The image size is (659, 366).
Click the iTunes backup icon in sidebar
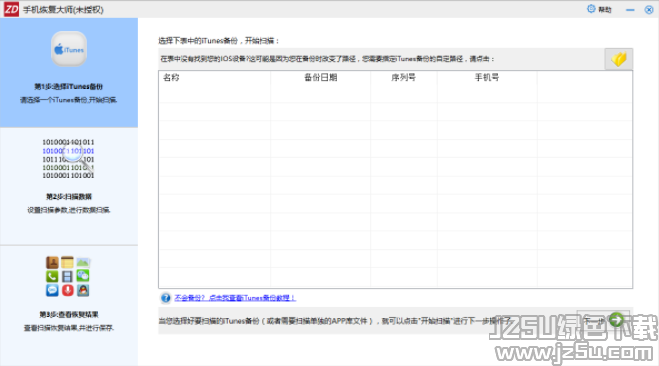(69, 49)
